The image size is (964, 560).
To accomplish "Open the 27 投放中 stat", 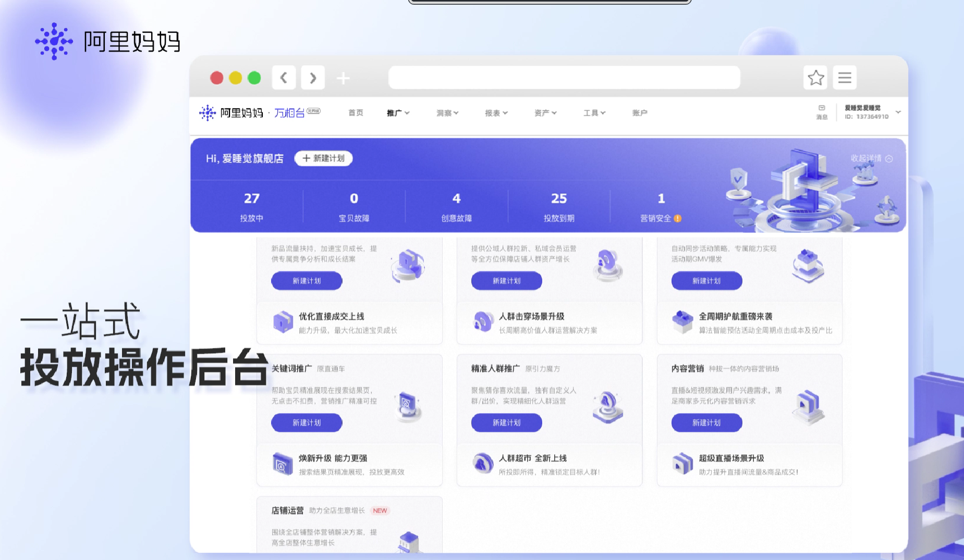I will coord(251,207).
